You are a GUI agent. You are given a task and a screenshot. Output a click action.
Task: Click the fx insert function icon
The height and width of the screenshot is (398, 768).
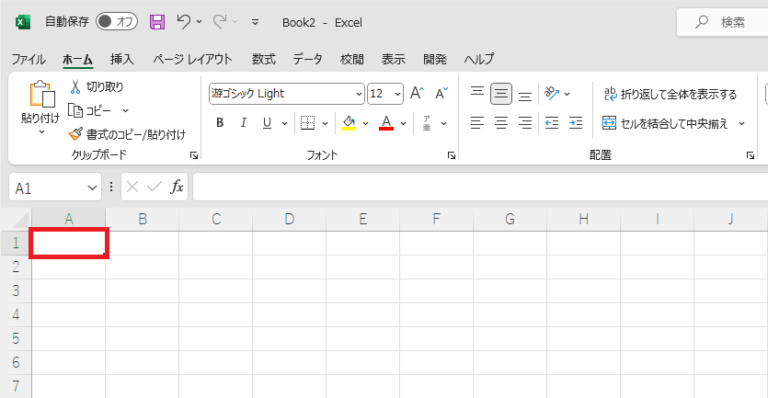tap(177, 187)
